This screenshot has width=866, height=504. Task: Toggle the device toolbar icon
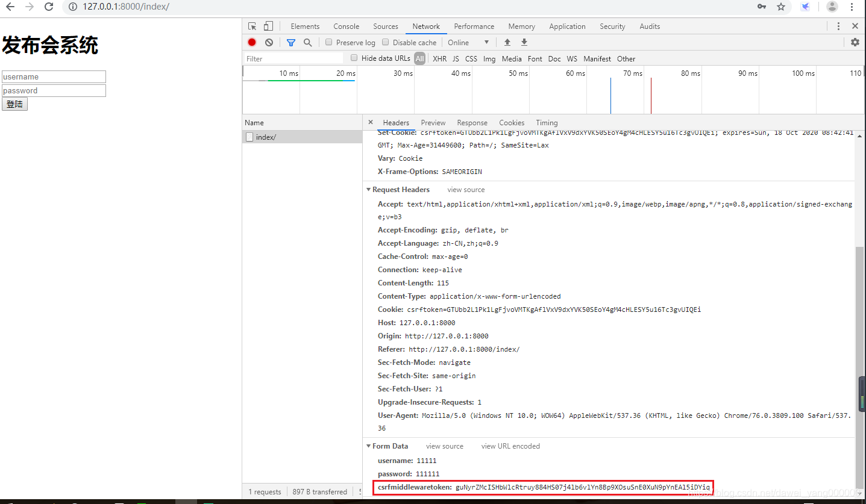pyautogui.click(x=268, y=26)
